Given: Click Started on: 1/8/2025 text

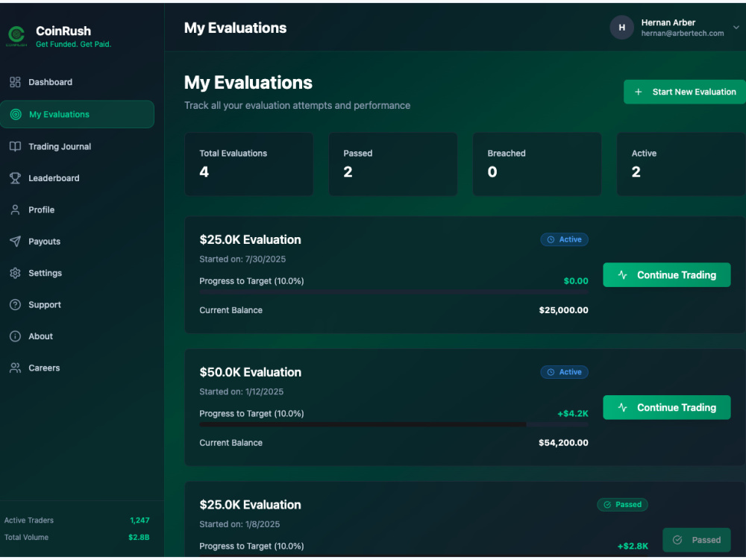Looking at the screenshot, I should coord(239,524).
